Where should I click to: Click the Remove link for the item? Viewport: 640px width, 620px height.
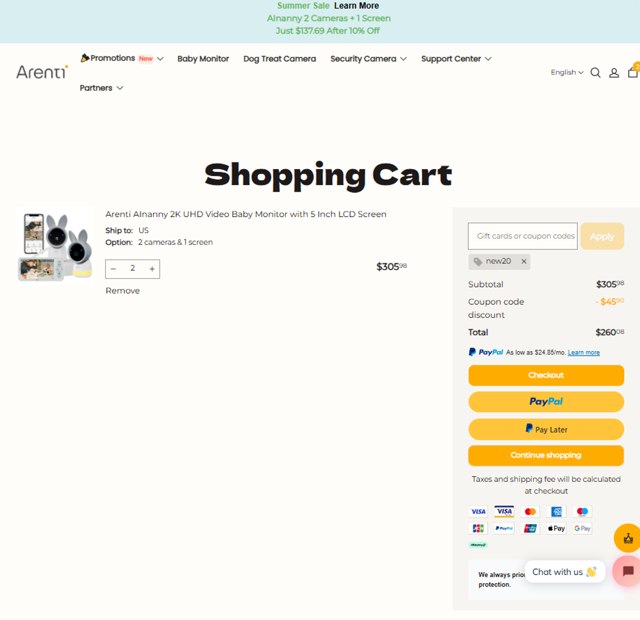pyautogui.click(x=122, y=291)
